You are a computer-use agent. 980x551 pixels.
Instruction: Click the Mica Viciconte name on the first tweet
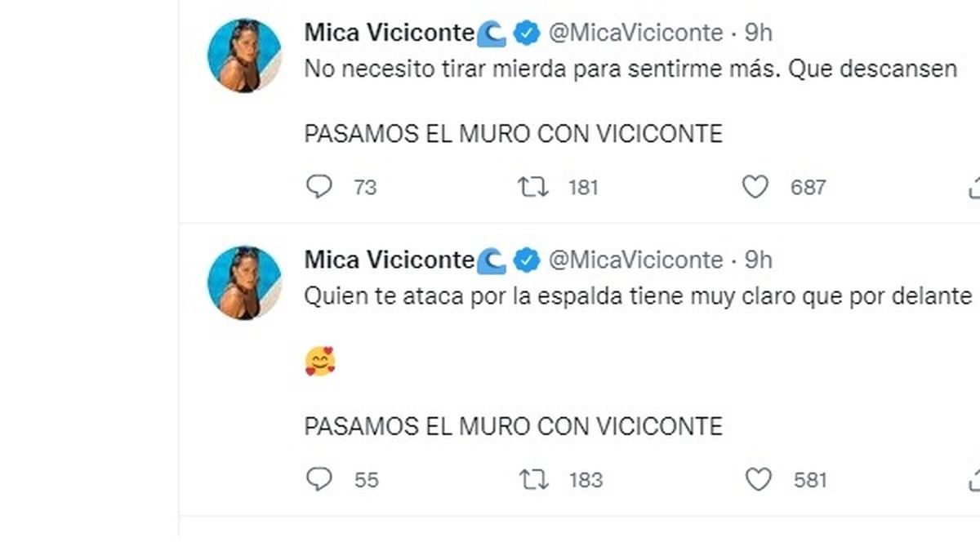click(x=388, y=33)
